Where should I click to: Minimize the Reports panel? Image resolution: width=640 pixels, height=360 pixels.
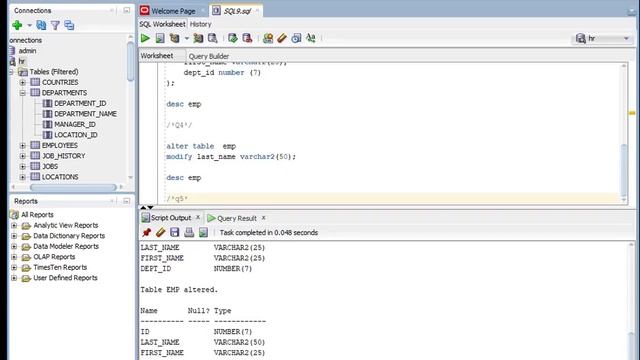127,201
